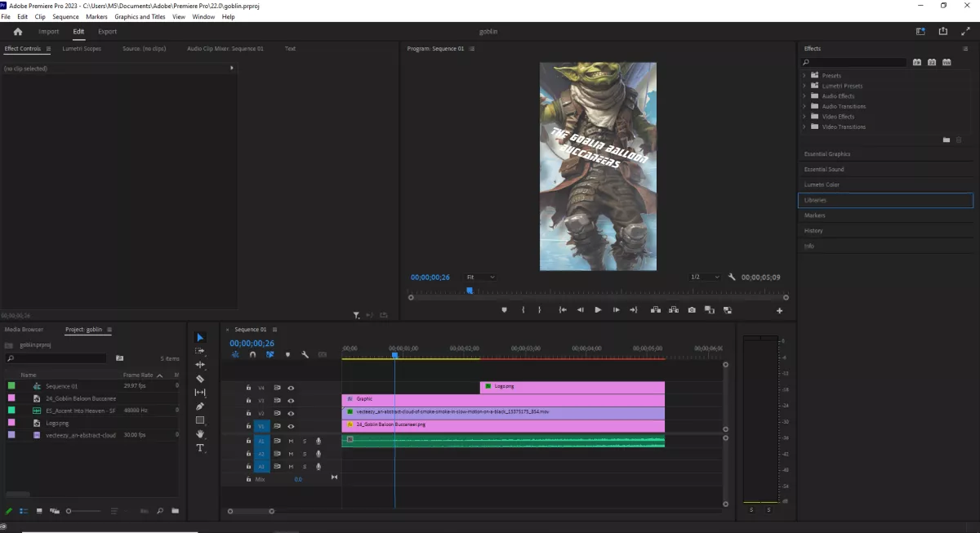Lock the V2 video track

pos(249,413)
